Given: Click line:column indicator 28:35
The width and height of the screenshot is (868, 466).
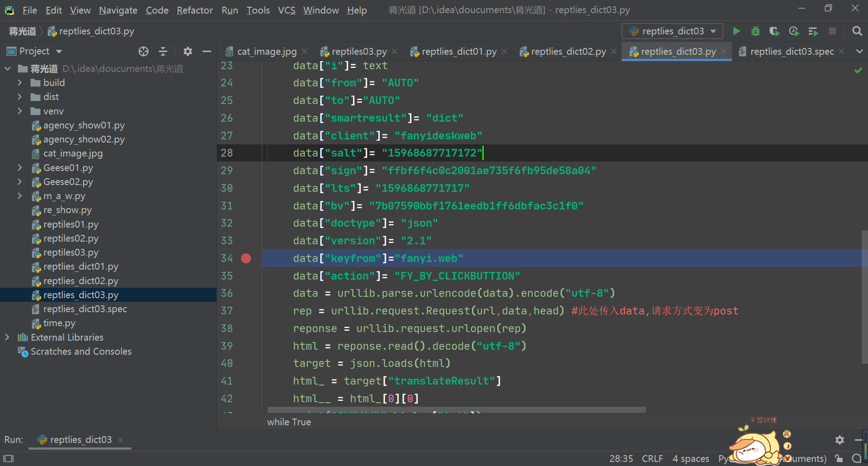Looking at the screenshot, I should tap(621, 458).
